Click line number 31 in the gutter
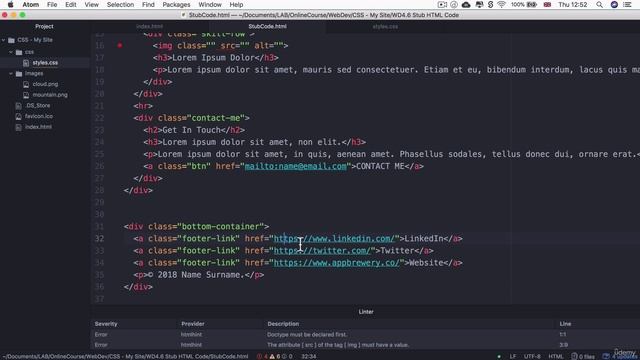Image resolution: width=640 pixels, height=360 pixels. (100, 227)
